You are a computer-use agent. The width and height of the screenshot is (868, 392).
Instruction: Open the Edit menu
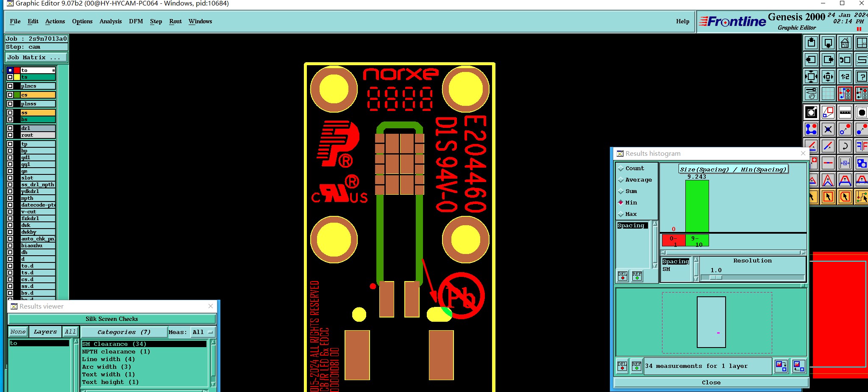point(33,22)
